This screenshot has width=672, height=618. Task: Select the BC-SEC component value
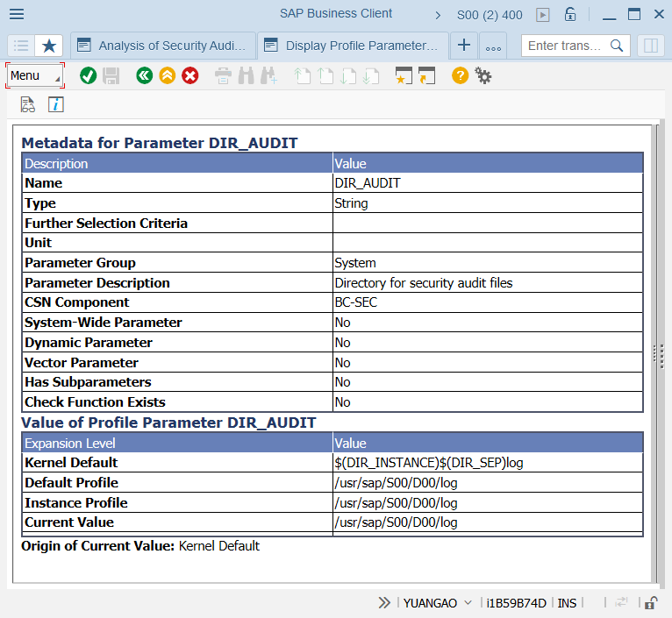coord(488,302)
